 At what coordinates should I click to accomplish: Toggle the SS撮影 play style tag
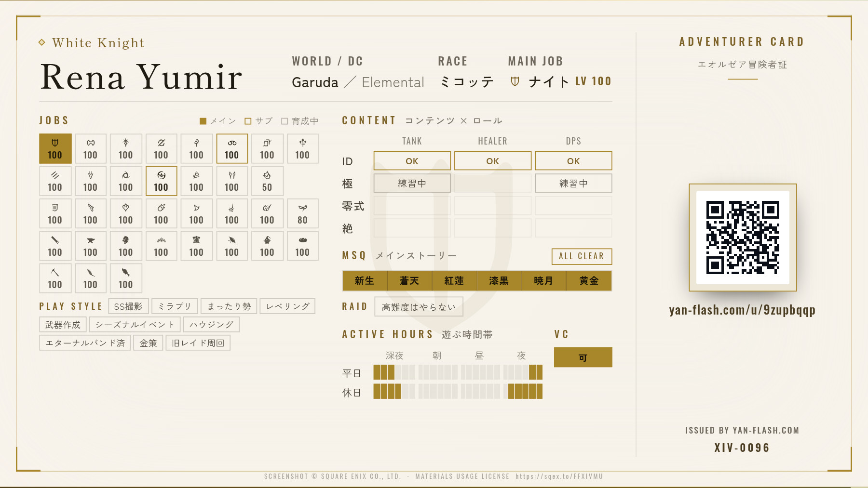pyautogui.click(x=128, y=306)
